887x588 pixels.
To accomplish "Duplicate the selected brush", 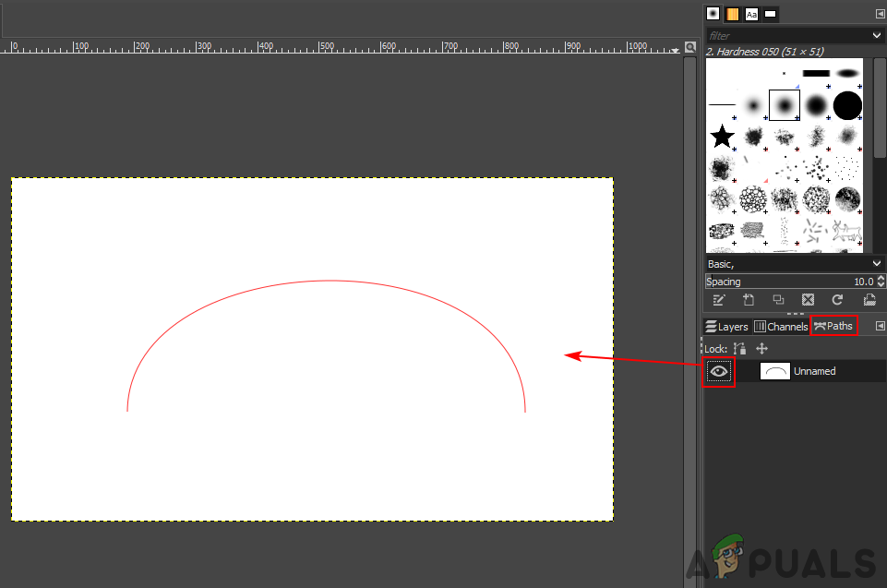I will click(x=778, y=300).
